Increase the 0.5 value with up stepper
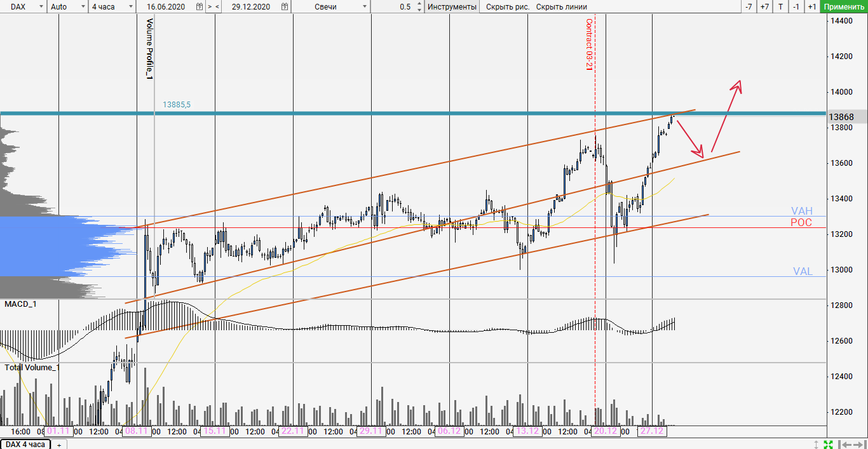The image size is (868, 449). pyautogui.click(x=420, y=4)
